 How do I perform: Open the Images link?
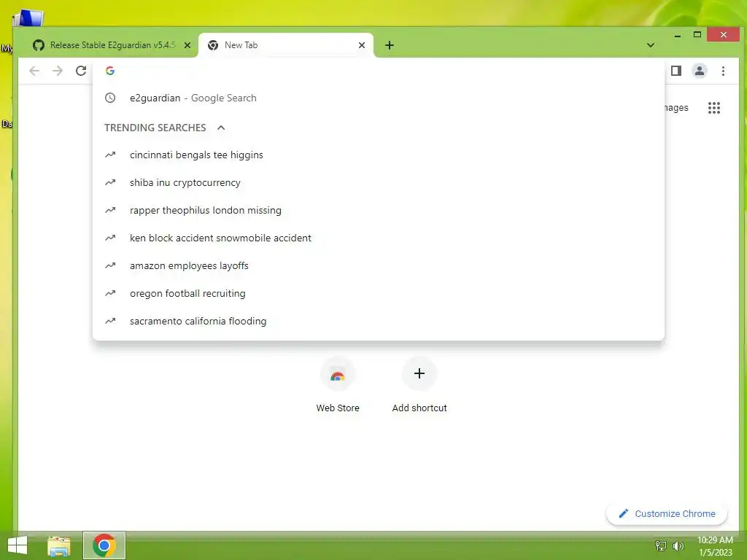click(x=676, y=108)
